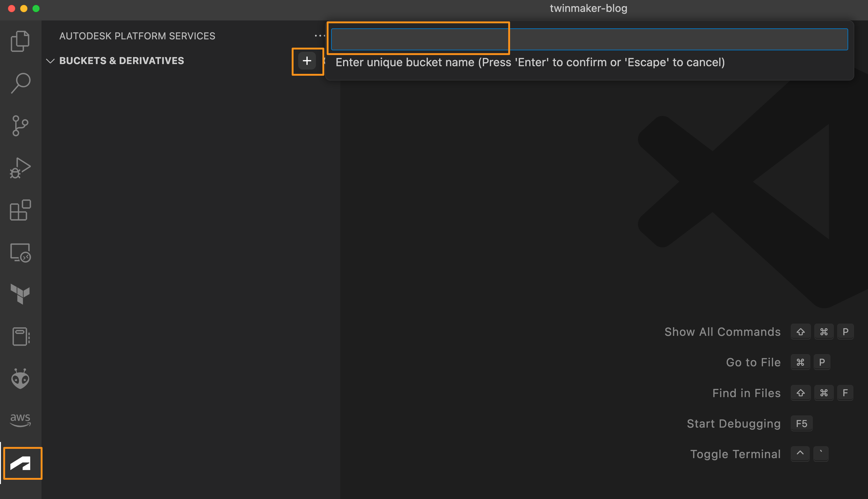Open the Autodesk Platform Services view
868x499 pixels.
[20, 463]
